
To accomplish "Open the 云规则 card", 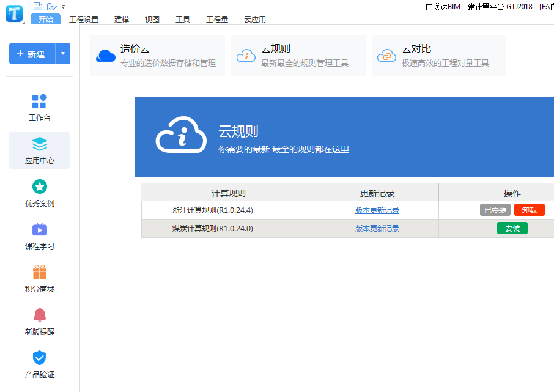I will tap(298, 56).
